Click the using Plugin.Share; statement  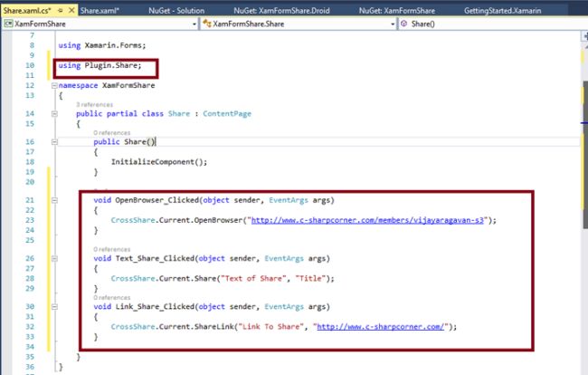coord(100,65)
